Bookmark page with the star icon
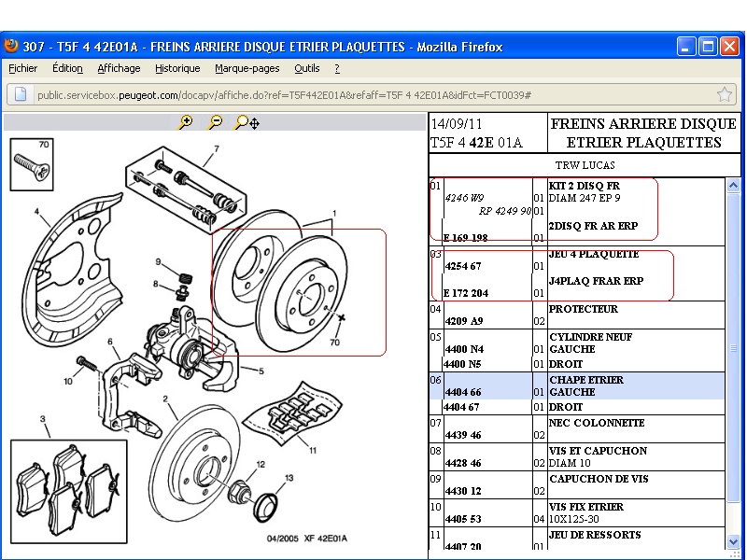Viewport: 747px width, 560px height. [x=724, y=94]
